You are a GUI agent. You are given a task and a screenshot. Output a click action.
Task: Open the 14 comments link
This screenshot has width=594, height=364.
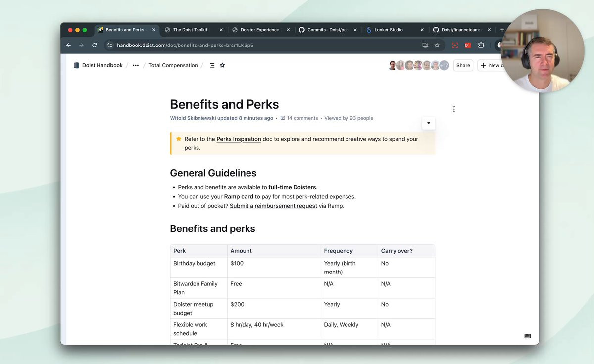[299, 118]
